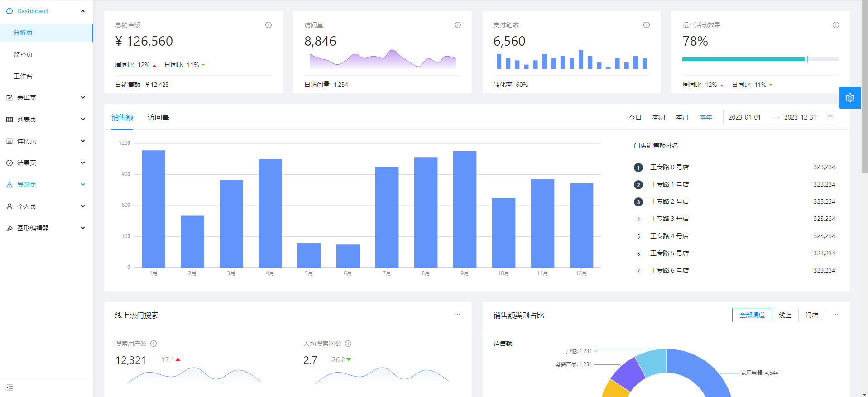This screenshot has width=868, height=397.
Task: Filter by 本周
Action: [659, 117]
